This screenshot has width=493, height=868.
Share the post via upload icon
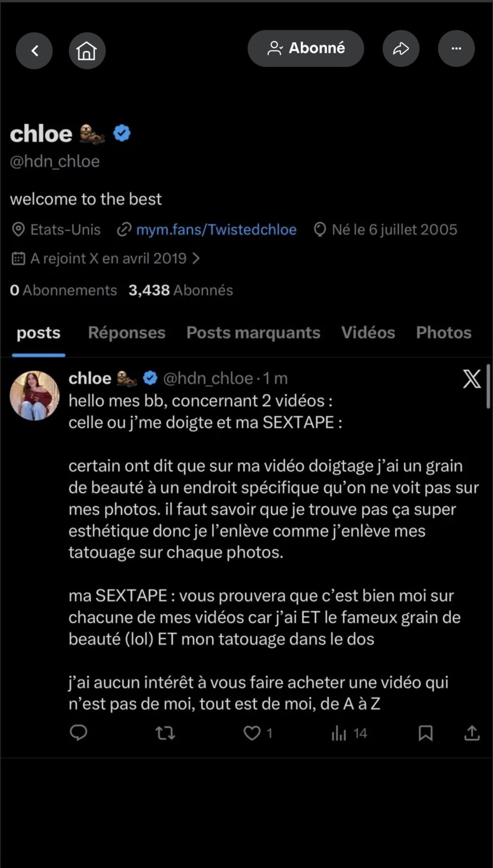(x=472, y=733)
